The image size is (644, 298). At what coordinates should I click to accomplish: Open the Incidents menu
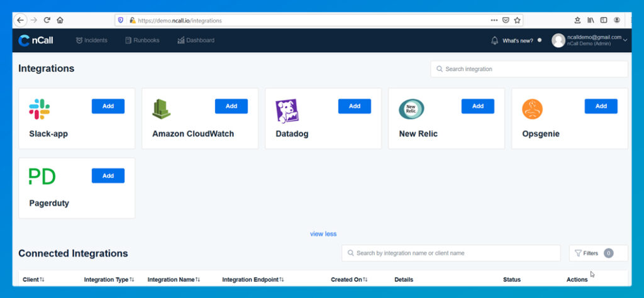coord(92,40)
